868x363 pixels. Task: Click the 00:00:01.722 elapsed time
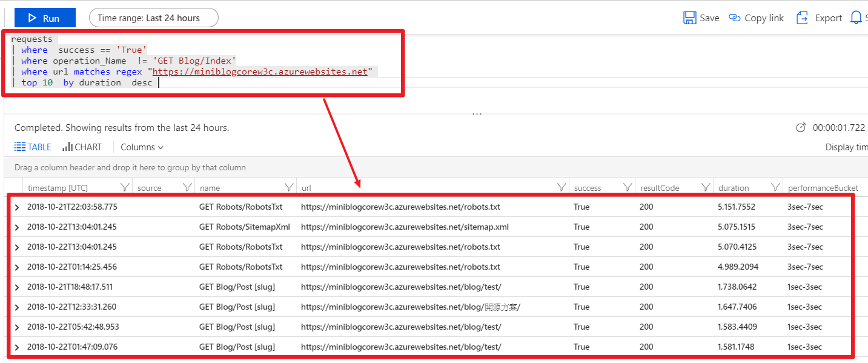pyautogui.click(x=838, y=128)
